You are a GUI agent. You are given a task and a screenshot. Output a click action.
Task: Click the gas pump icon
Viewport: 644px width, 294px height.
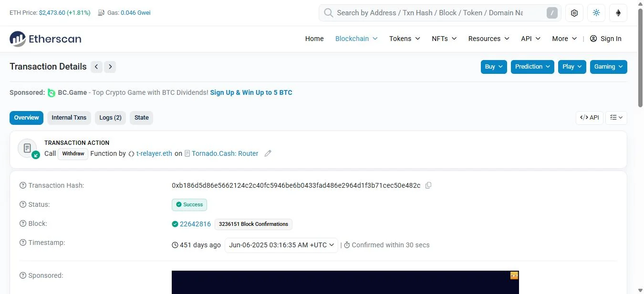pos(101,13)
